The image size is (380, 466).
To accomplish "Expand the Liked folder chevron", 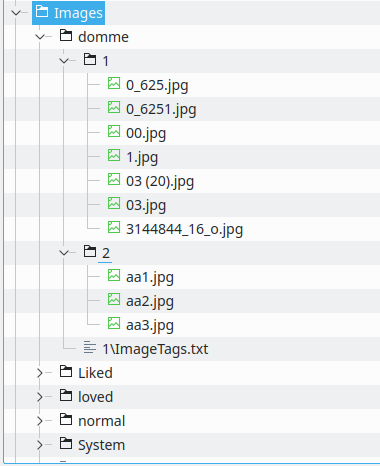I will (x=40, y=373).
